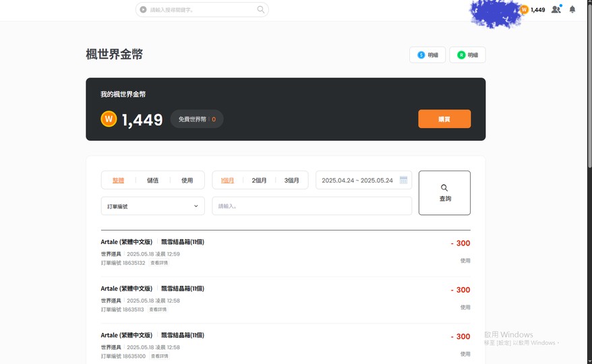Viewport: 592px width, 364px height.
Task: Click the orange 購買 button
Action: (x=444, y=119)
